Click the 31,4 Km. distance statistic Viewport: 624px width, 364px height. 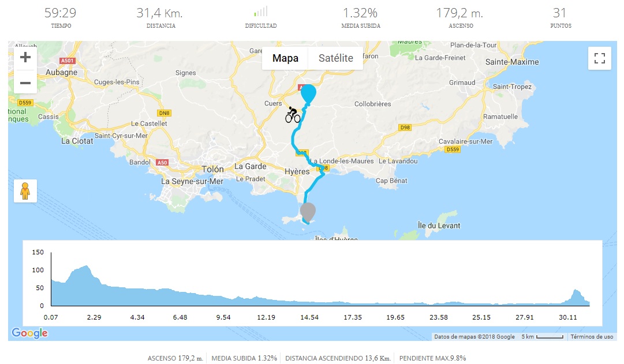click(x=160, y=13)
